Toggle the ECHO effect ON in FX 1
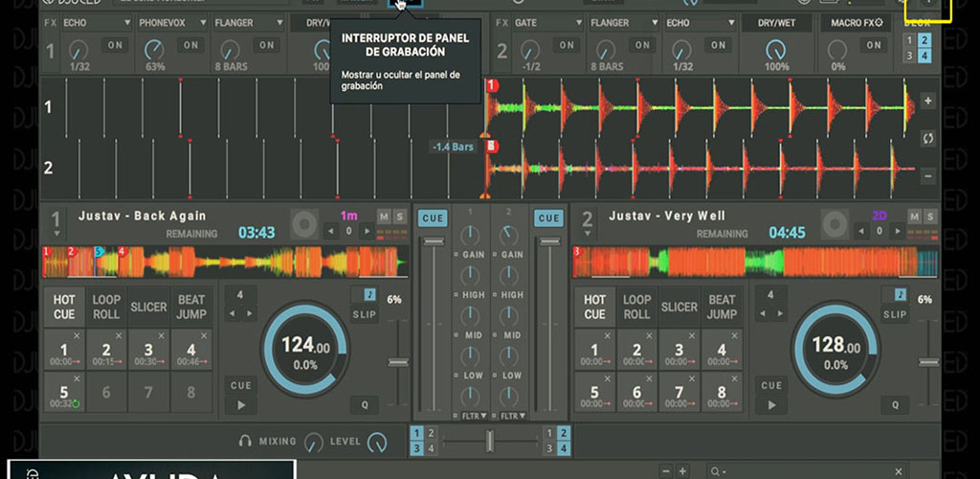This screenshot has width=980, height=479. click(x=116, y=45)
